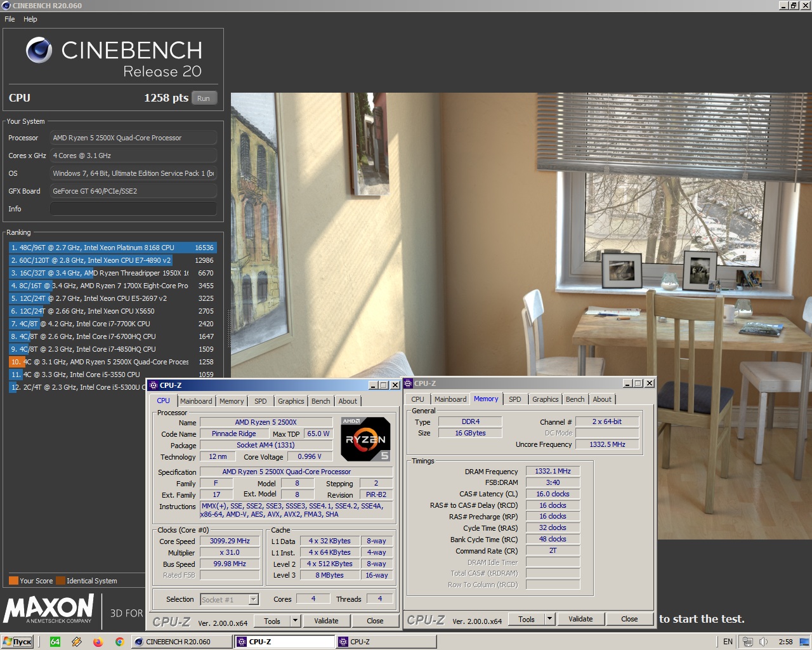
Task: Open the Help menu in Cinebench
Action: coord(30,19)
